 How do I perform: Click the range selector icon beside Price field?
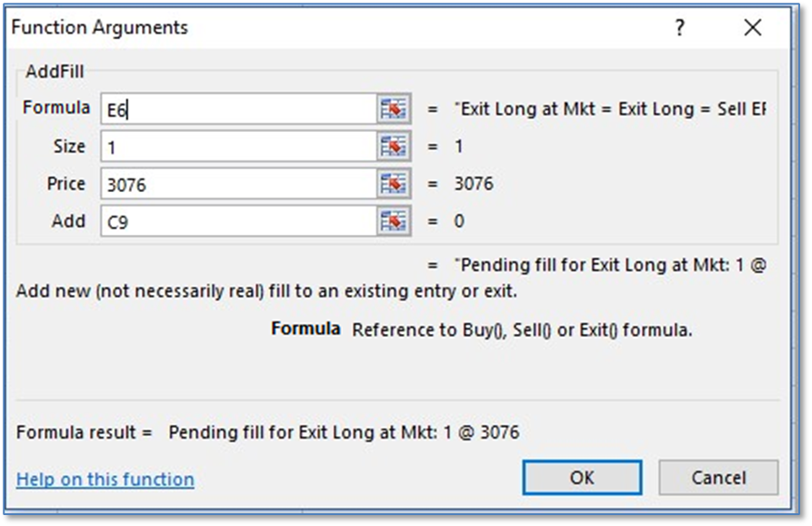point(394,185)
